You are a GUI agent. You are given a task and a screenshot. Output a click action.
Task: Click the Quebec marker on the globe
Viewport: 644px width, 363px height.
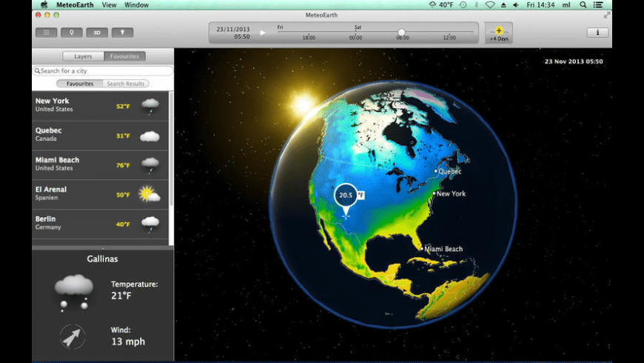point(436,171)
